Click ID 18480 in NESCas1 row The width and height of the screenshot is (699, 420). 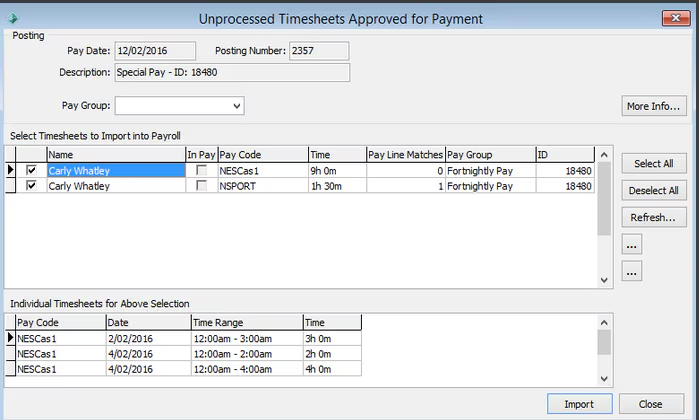(565, 171)
